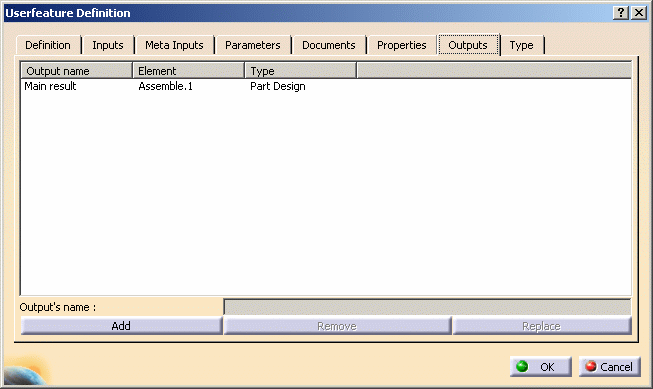Select the Main result output row
Screen dimensions: 653x389
pos(326,86)
